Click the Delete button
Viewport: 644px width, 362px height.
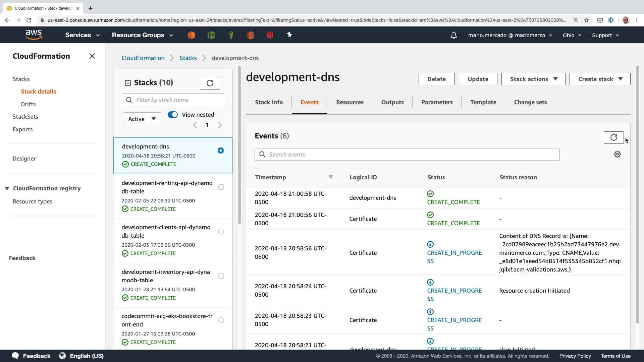[436, 79]
